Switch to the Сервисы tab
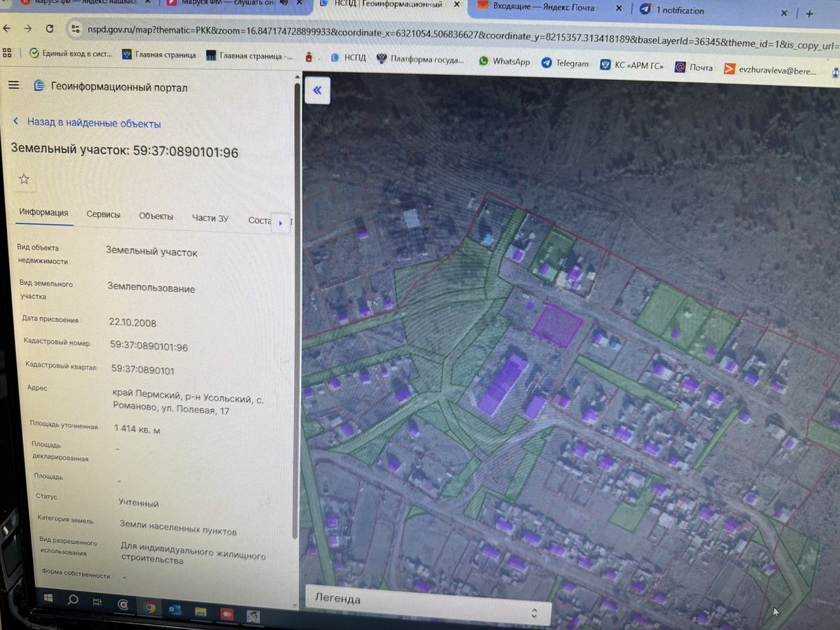The width and height of the screenshot is (840, 630). tap(104, 215)
